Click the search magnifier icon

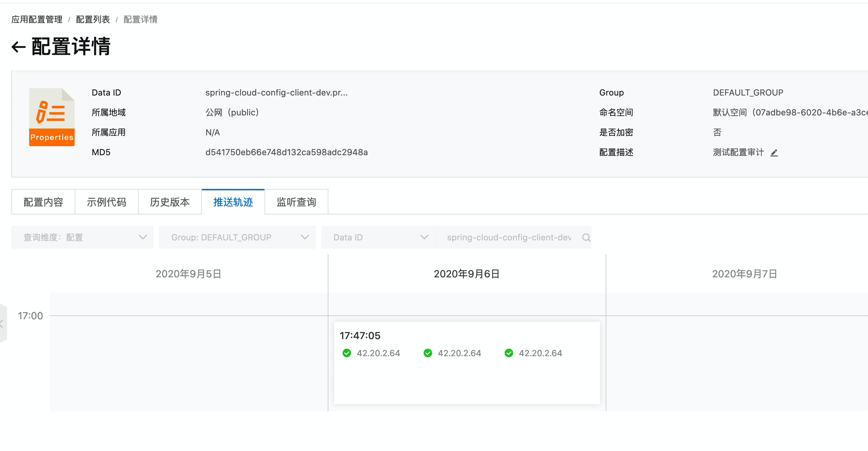[586, 238]
